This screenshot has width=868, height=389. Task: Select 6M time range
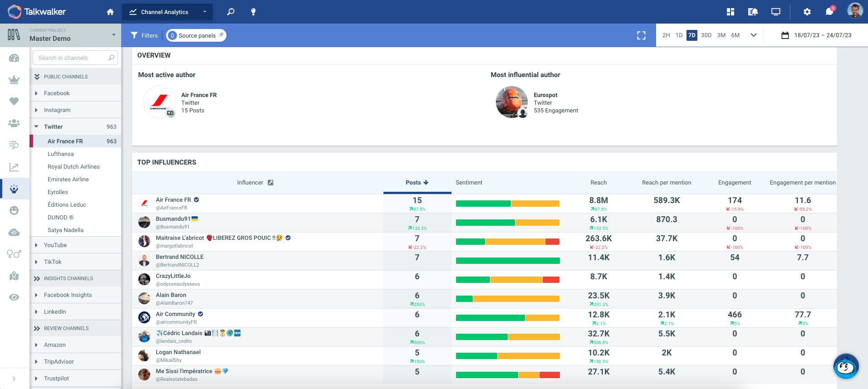[x=736, y=35]
